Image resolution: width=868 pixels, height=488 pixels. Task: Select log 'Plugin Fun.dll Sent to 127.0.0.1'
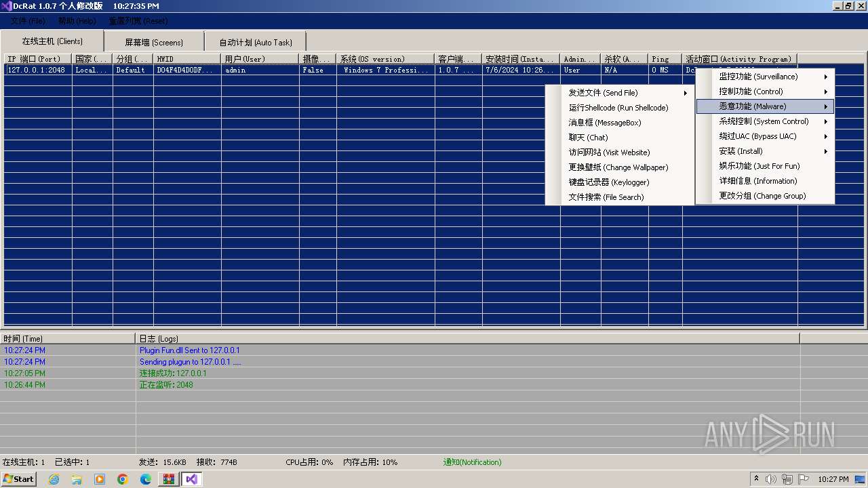pyautogui.click(x=190, y=350)
